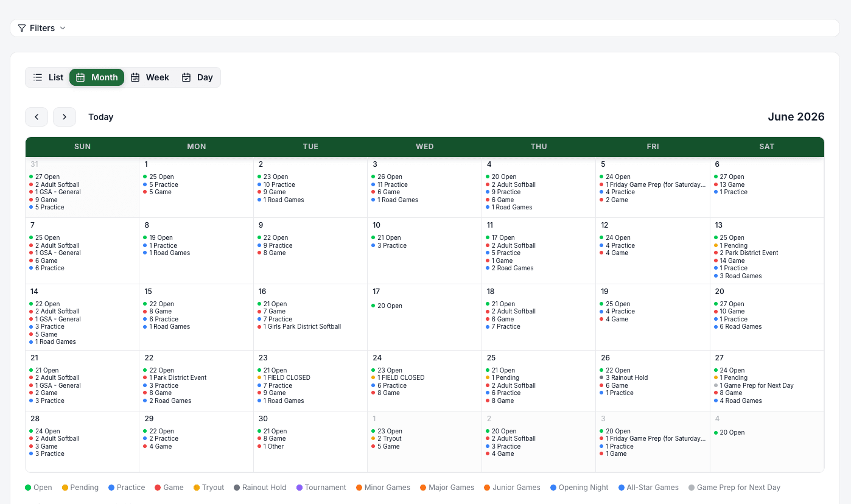Switch to List view
This screenshot has height=504, width=851.
click(48, 77)
